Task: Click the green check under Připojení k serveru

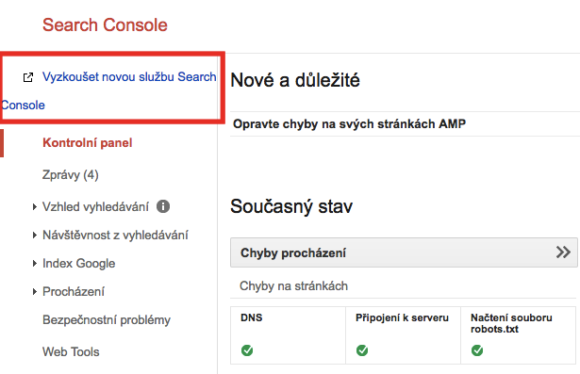Action: tap(362, 350)
